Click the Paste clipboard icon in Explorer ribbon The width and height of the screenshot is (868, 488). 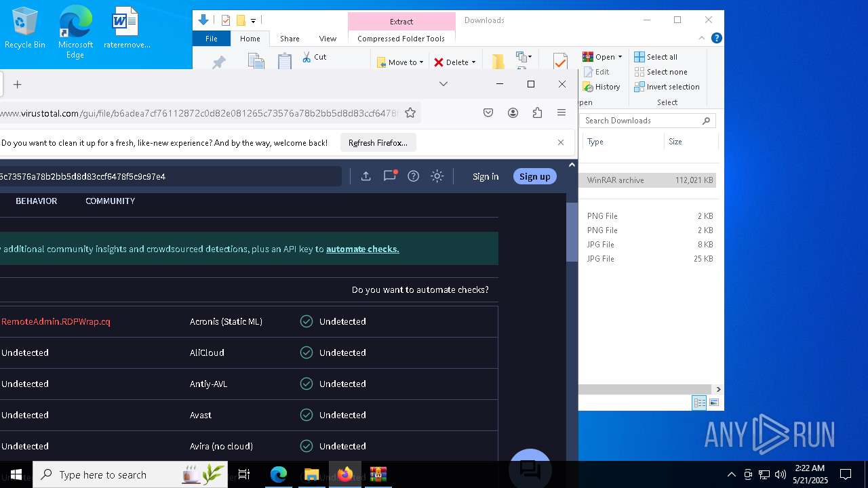(285, 60)
